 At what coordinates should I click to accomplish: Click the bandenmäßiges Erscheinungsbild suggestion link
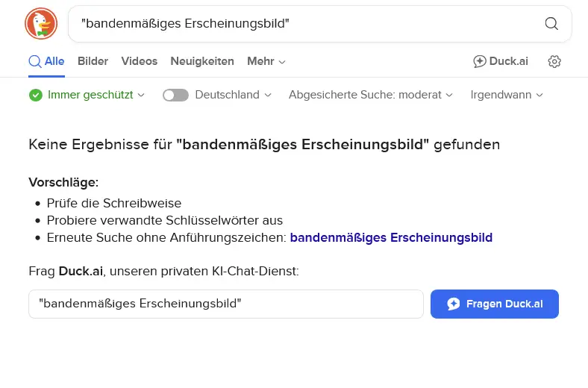[x=391, y=238]
